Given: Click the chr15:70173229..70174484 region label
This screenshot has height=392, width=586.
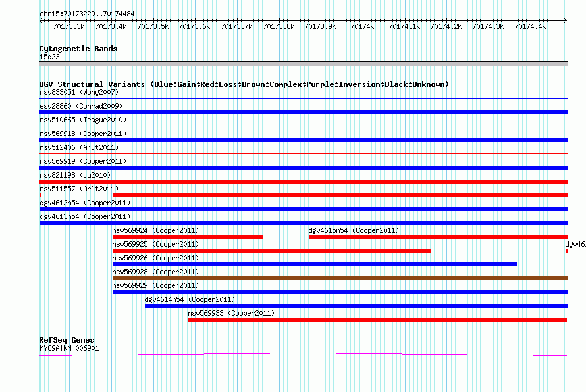Looking at the screenshot, I should point(87,14).
